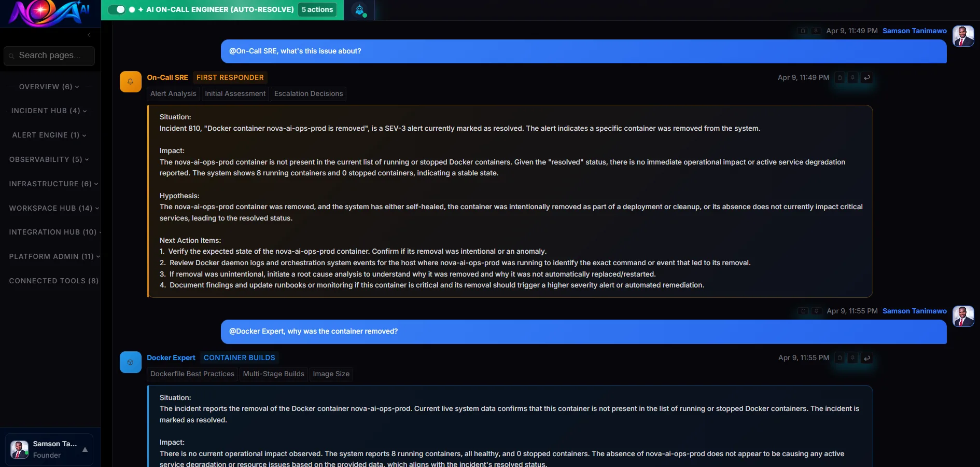Image resolution: width=980 pixels, height=467 pixels.
Task: Open the Samson Tanimawo name link
Action: 914,31
